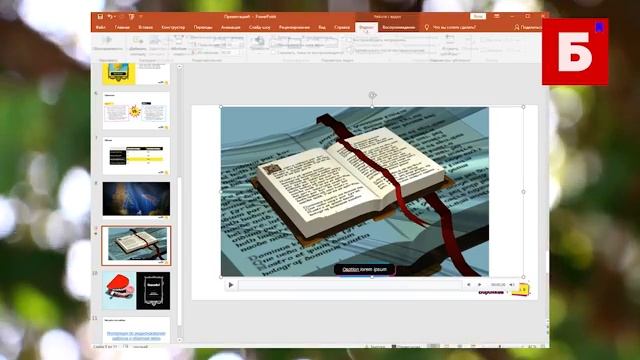Image resolution: width=640 pixels, height=360 pixels.
Task: Open the Воспроизведение ribbon tab
Action: point(399,27)
